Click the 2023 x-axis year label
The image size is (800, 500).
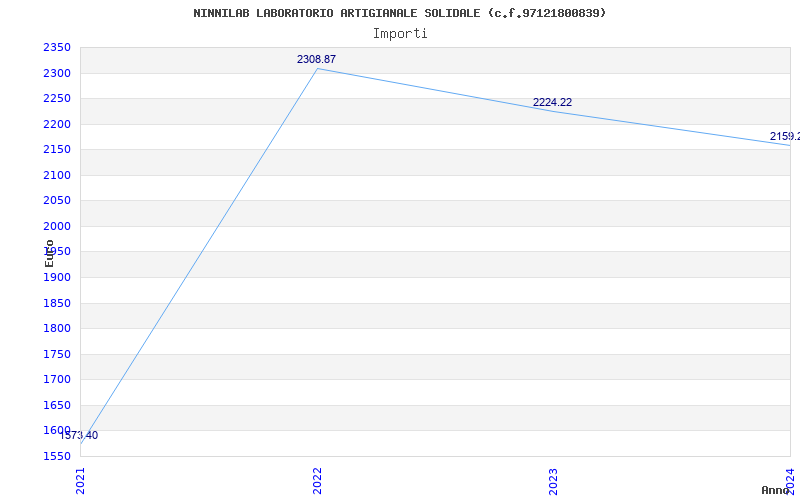[554, 481]
